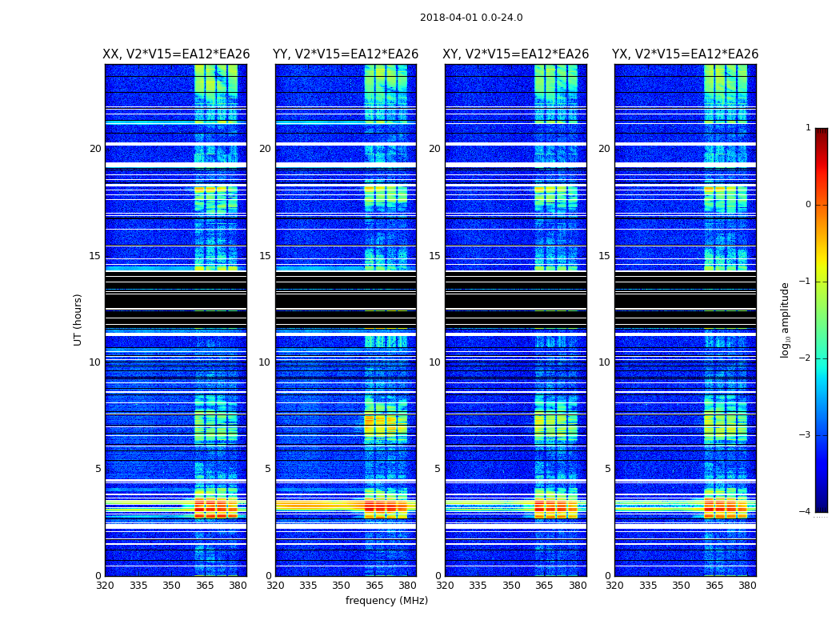
Task: Click the 15 tick left of XX panel
Action: point(95,256)
